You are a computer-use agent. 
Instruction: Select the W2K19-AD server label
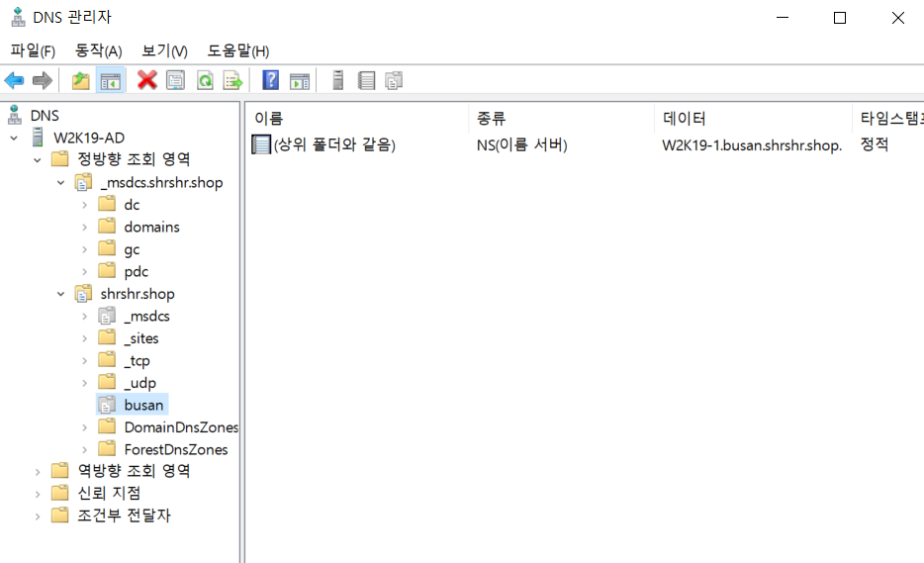coord(89,138)
